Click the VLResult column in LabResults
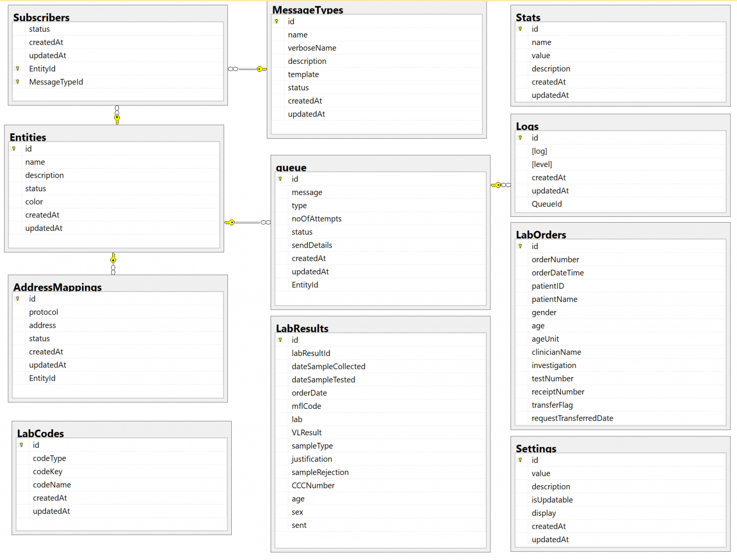 coord(380,433)
